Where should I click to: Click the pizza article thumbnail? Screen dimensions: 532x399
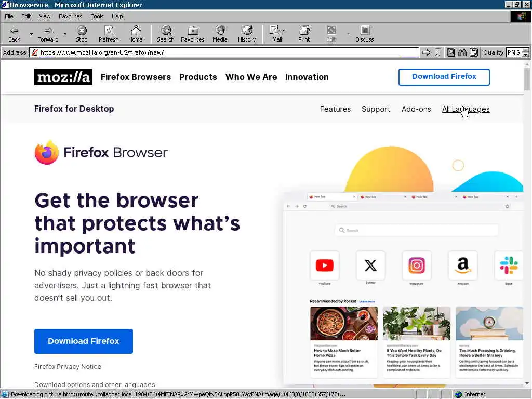[x=344, y=323]
